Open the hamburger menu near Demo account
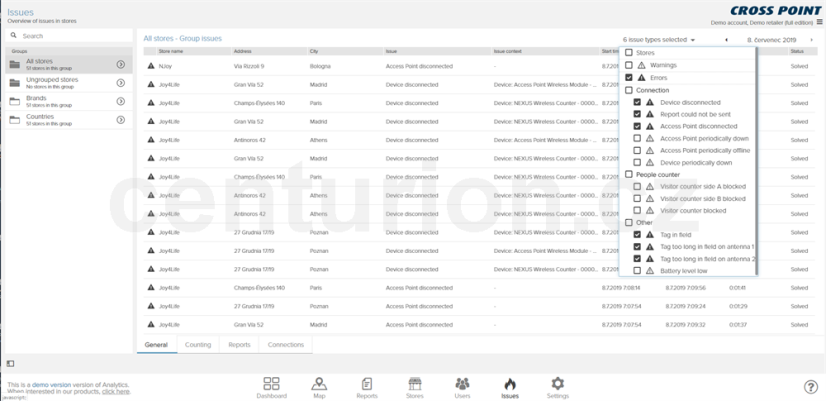This screenshot has width=826, height=401. (819, 22)
